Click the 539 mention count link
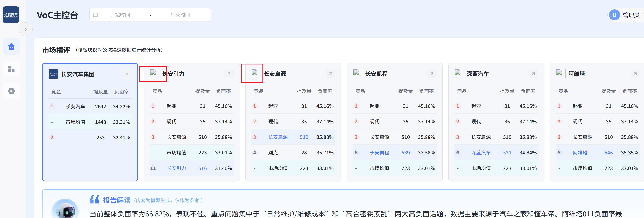Screen dimensions: 644x218 tap(406, 153)
